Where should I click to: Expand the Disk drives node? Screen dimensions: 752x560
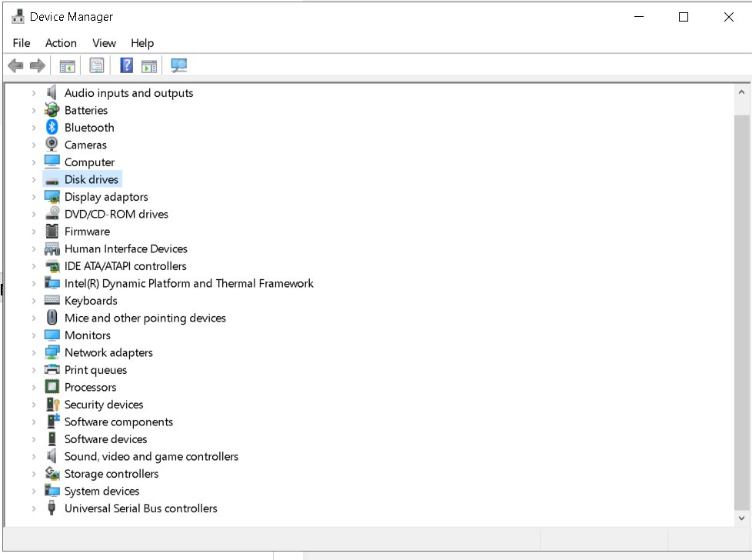click(34, 179)
